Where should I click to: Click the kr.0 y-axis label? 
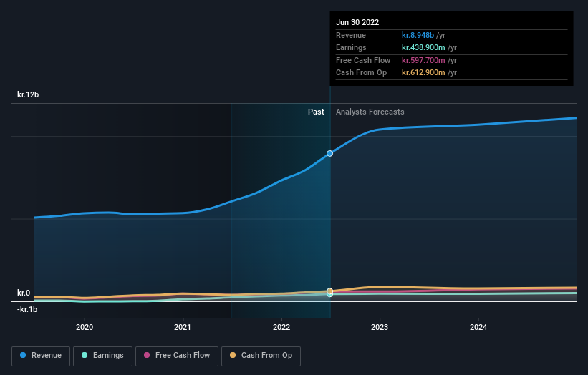[24, 293]
